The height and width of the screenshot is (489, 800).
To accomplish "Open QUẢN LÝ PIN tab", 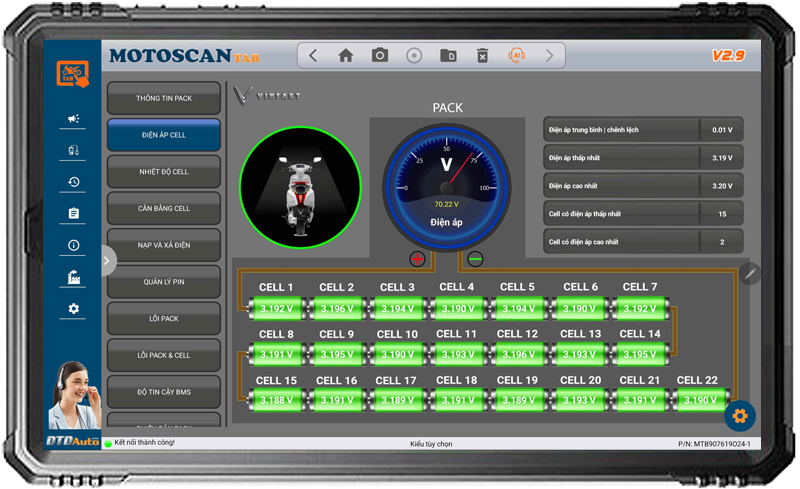I will pyautogui.click(x=164, y=282).
